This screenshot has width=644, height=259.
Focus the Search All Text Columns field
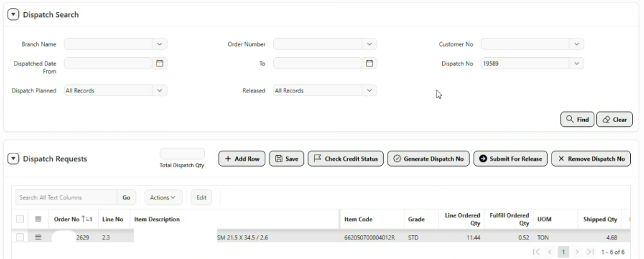[x=66, y=197]
